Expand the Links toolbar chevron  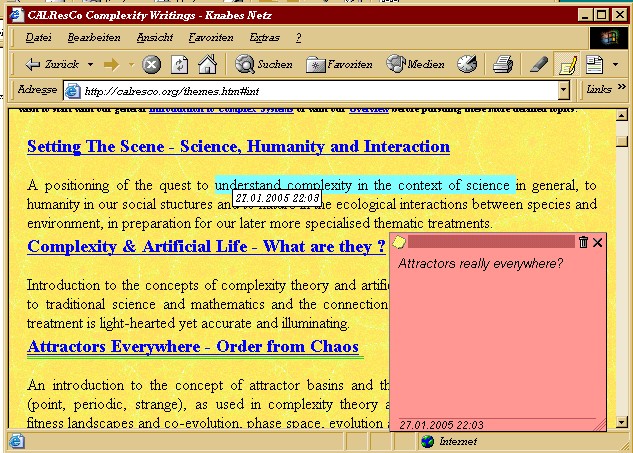(622, 87)
